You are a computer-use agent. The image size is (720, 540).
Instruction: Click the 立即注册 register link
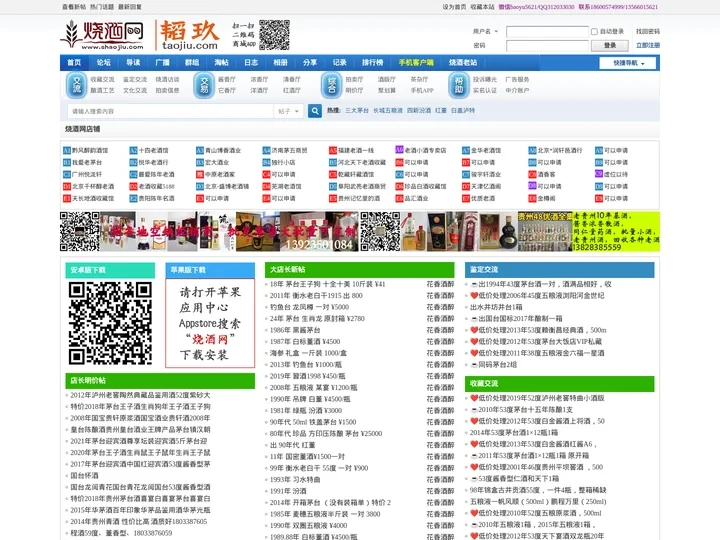648,45
